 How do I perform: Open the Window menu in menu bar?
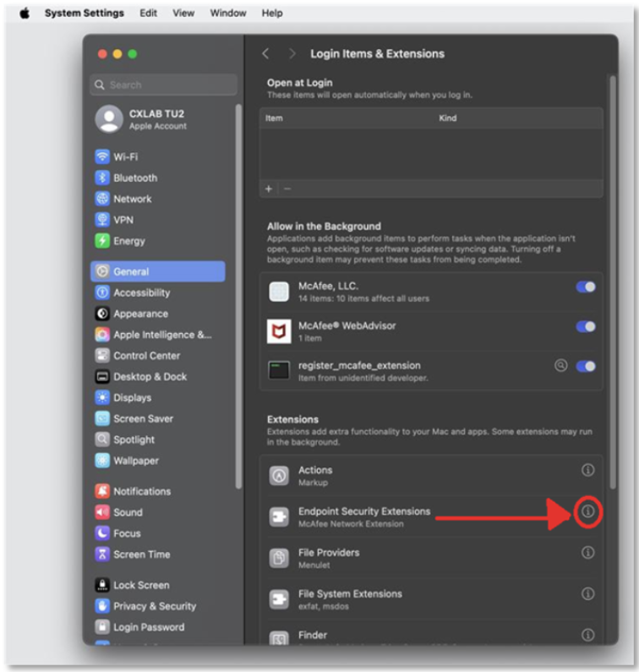(x=227, y=14)
